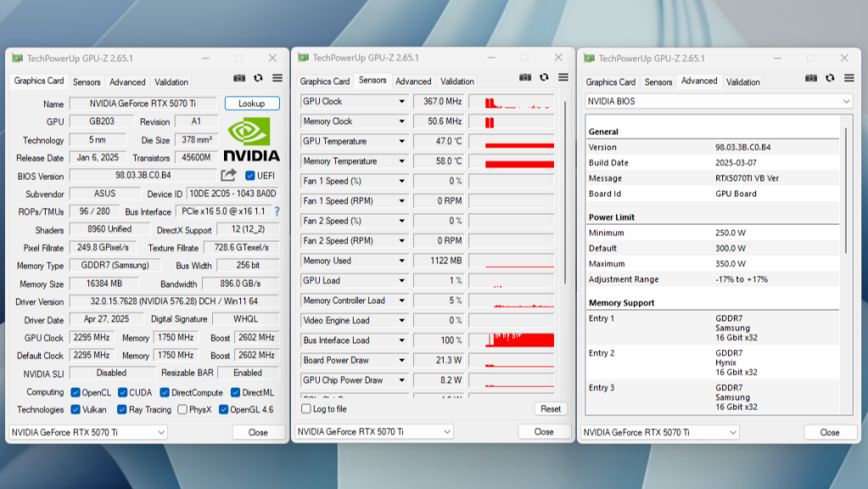Open the Bus Interface Load dropdown
This screenshot has width=868, height=489.
point(401,340)
